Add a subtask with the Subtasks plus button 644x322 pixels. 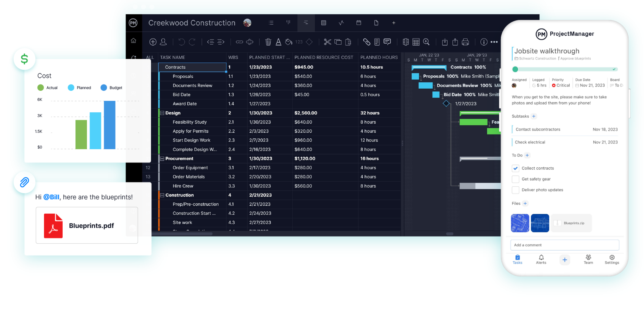pos(534,116)
